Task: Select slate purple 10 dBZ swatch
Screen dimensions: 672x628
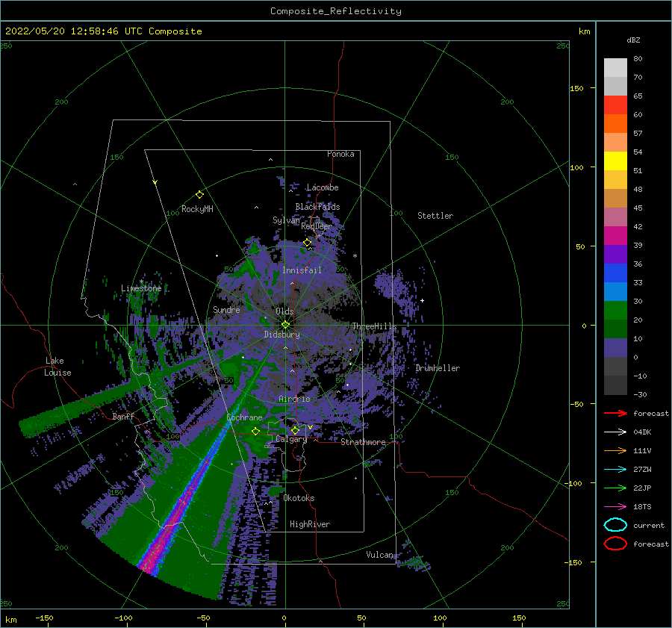Action: (615, 348)
